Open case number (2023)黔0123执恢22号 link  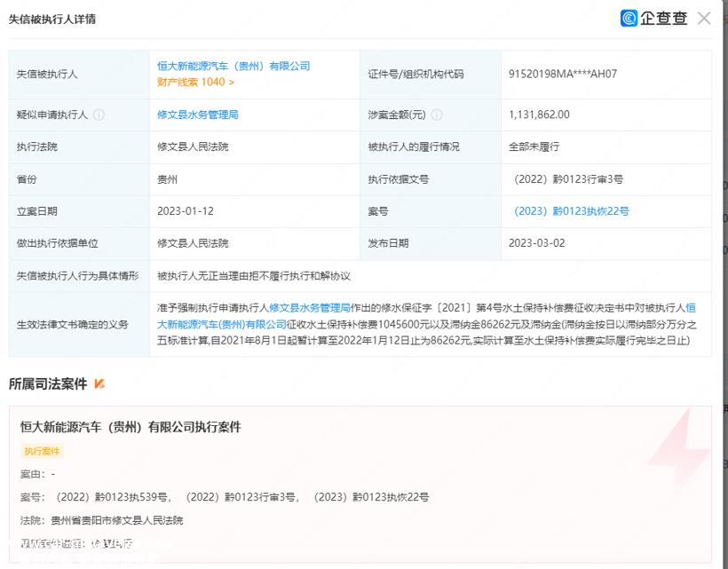[571, 211]
